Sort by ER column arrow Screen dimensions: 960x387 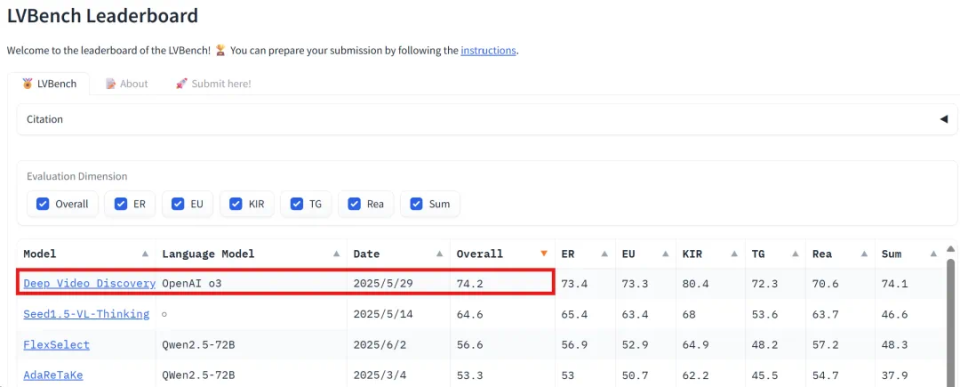pyautogui.click(x=604, y=254)
